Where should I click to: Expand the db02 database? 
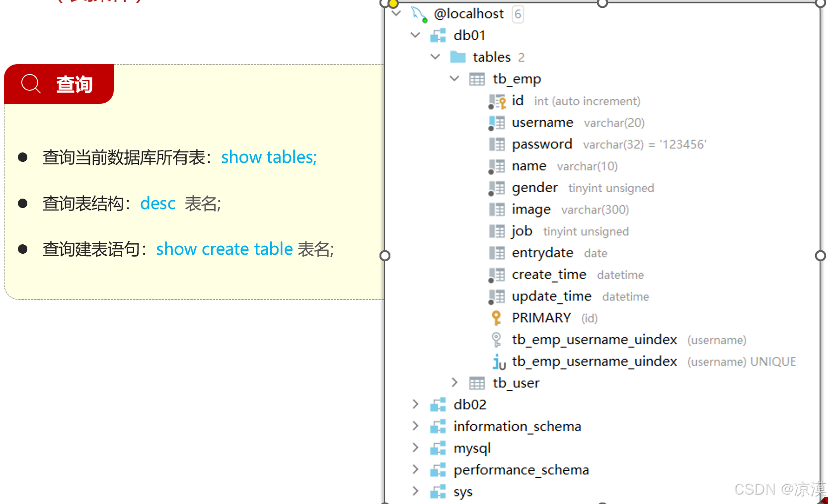415,404
